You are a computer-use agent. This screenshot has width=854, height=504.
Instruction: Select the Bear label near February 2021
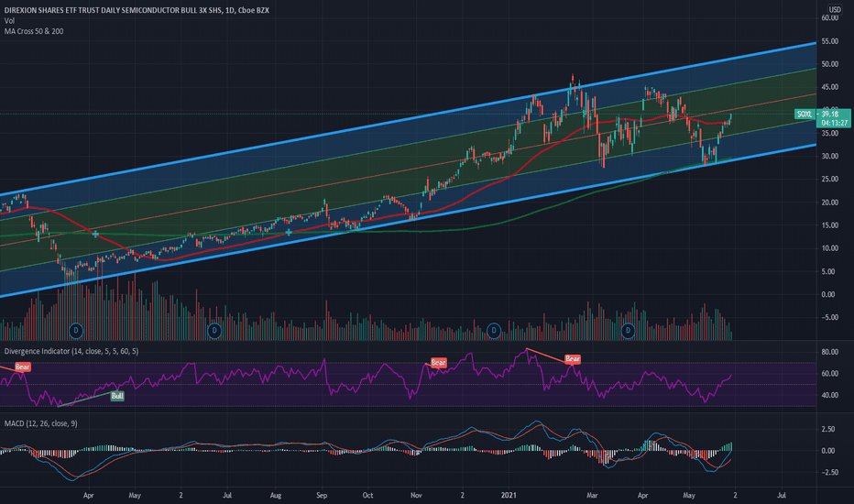(x=573, y=358)
